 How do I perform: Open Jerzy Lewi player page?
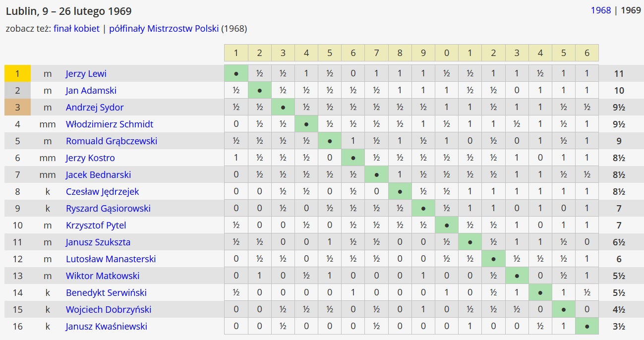click(x=86, y=74)
